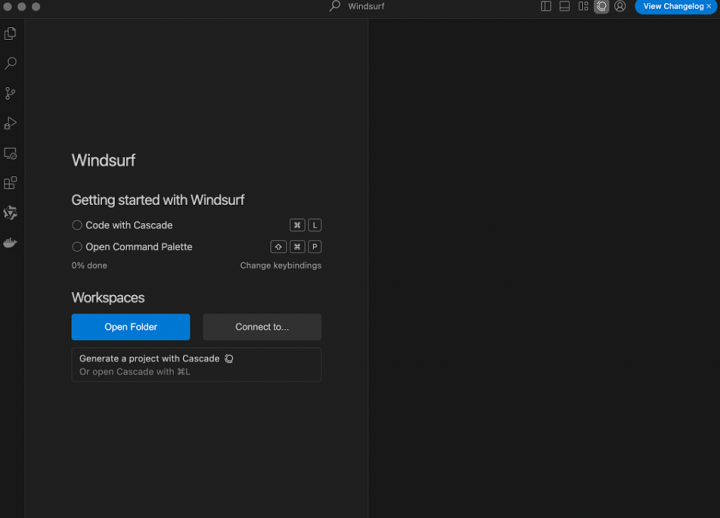Select the Code with Cascade radio button
This screenshot has height=518, width=720.
tap(77, 225)
